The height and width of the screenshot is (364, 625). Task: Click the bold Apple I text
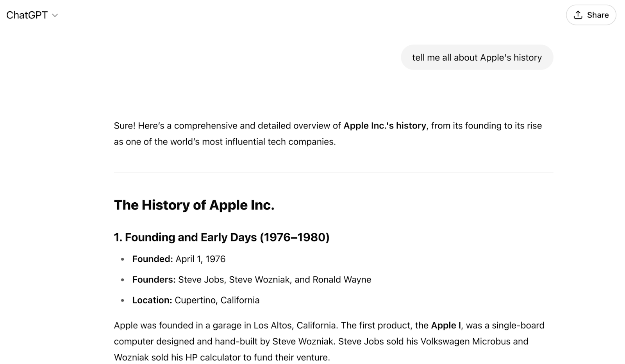coord(445,325)
